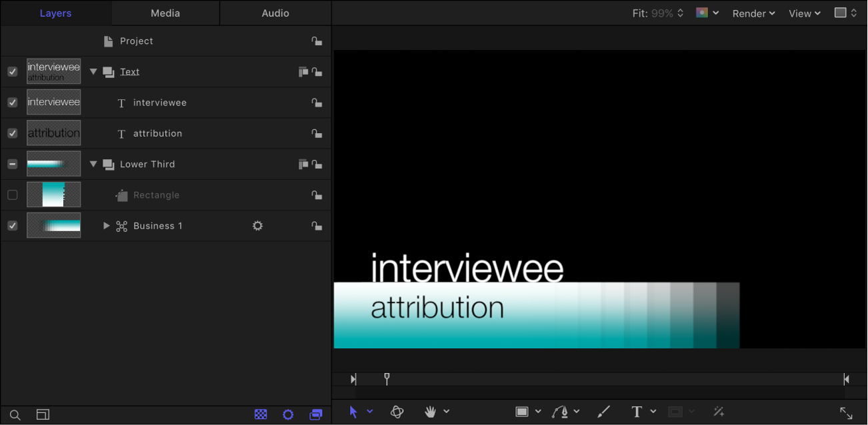Open the Audio tab
The image size is (868, 425).
pyautogui.click(x=275, y=13)
